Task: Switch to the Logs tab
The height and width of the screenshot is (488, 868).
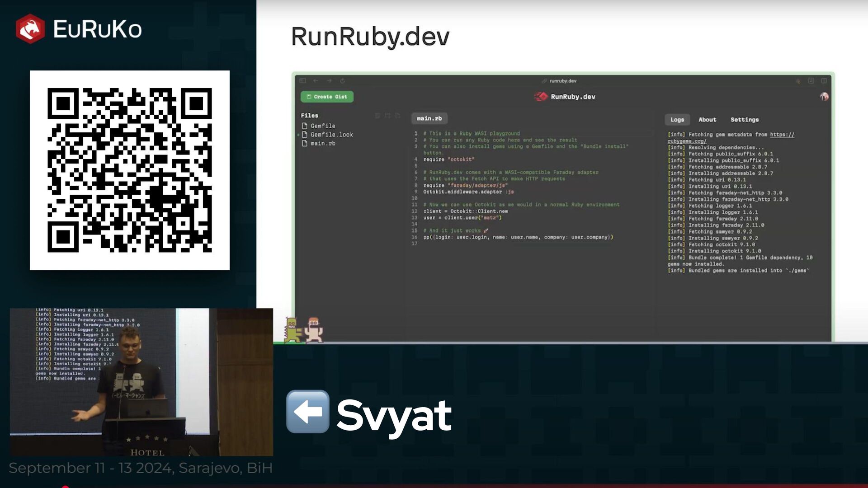Action: coord(677,120)
